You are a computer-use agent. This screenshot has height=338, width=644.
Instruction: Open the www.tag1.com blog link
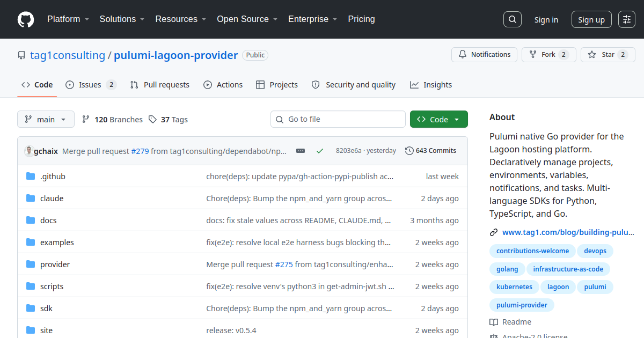(x=568, y=232)
